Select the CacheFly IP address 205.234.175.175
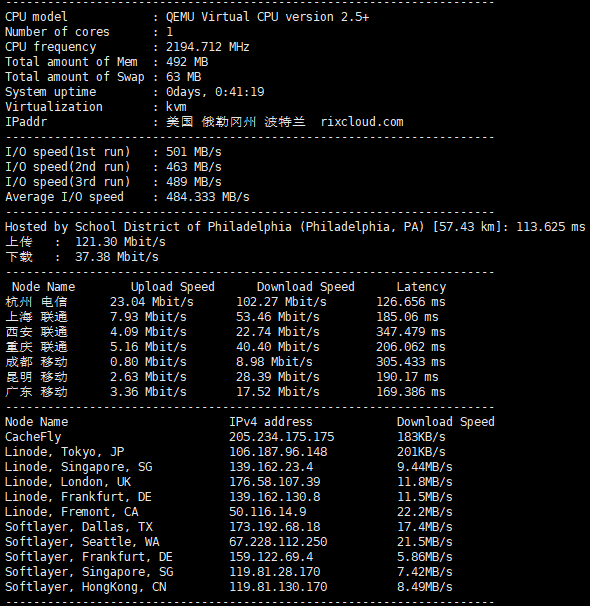This screenshot has width=590, height=606. (281, 437)
